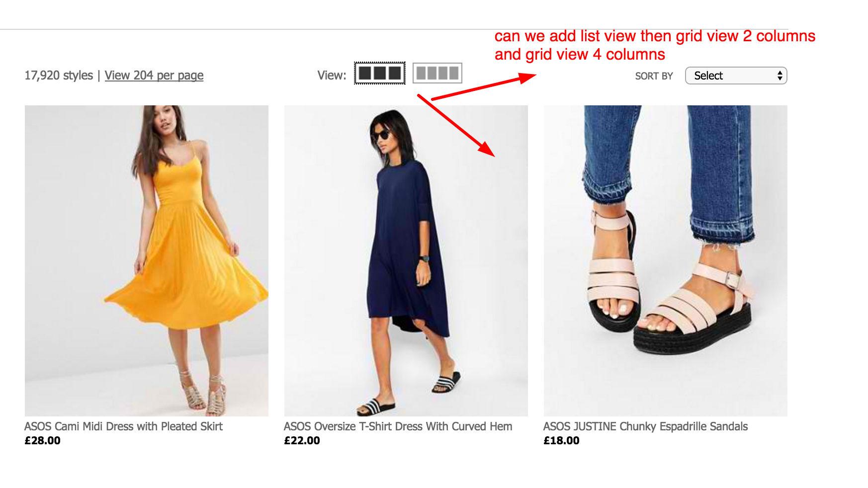Click the ASOS Oversize T-Shirt Dress title
868x488 pixels.
(x=398, y=426)
